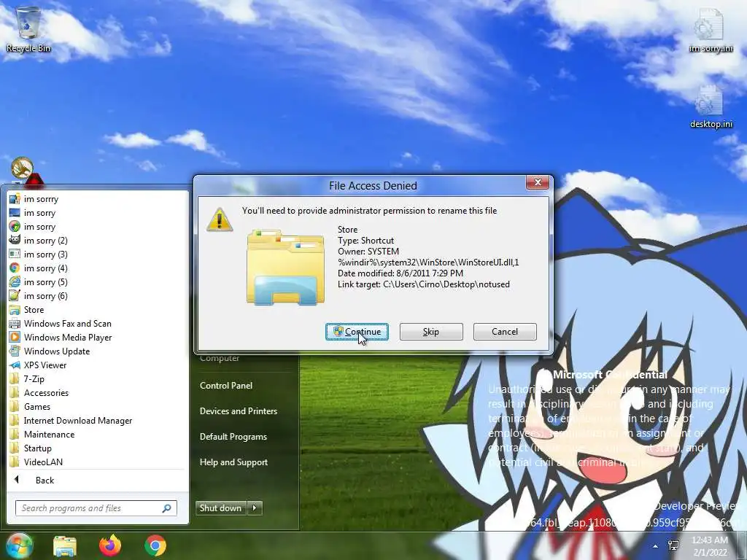Launch Firefox from the taskbar
The width and height of the screenshot is (747, 560).
tap(110, 545)
